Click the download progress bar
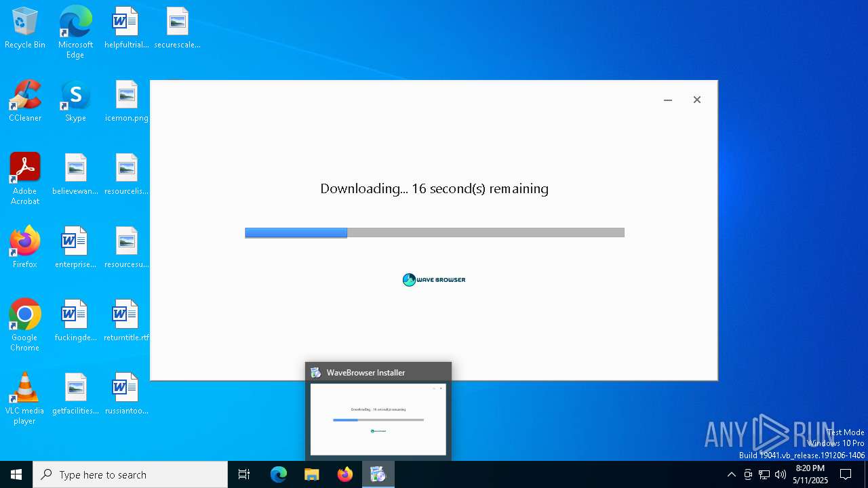Image resolution: width=868 pixels, height=488 pixels. click(x=435, y=232)
